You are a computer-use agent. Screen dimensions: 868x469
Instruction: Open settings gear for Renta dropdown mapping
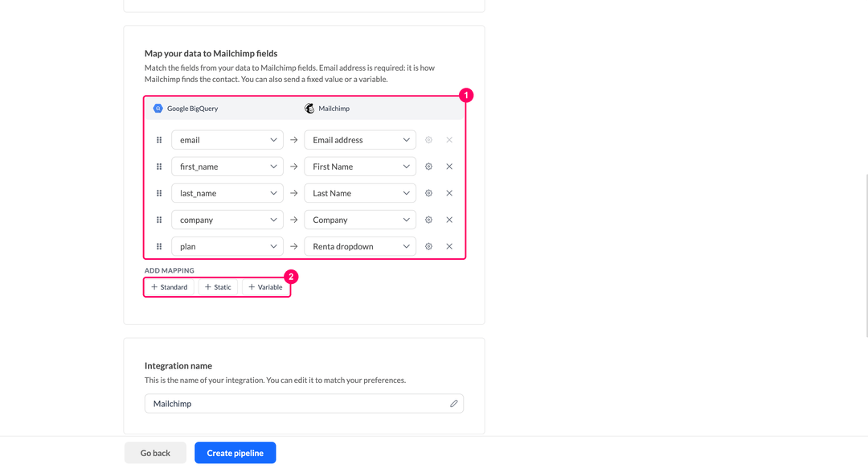(428, 246)
